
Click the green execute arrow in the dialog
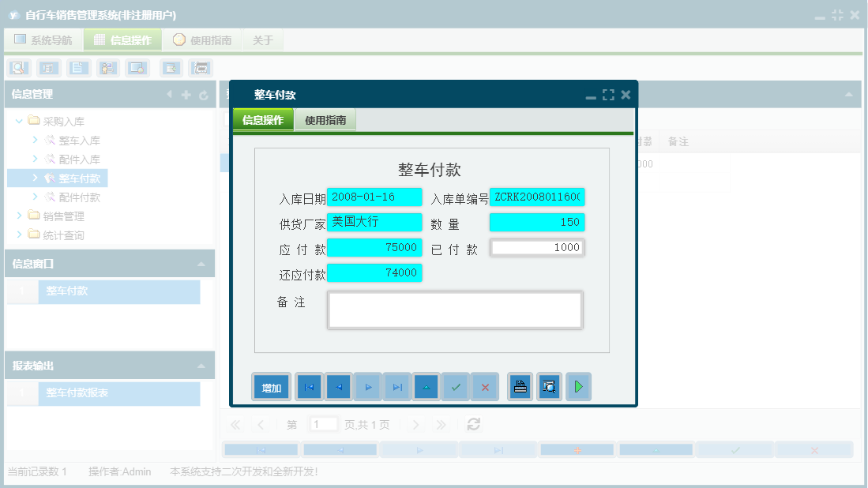pyautogui.click(x=578, y=386)
